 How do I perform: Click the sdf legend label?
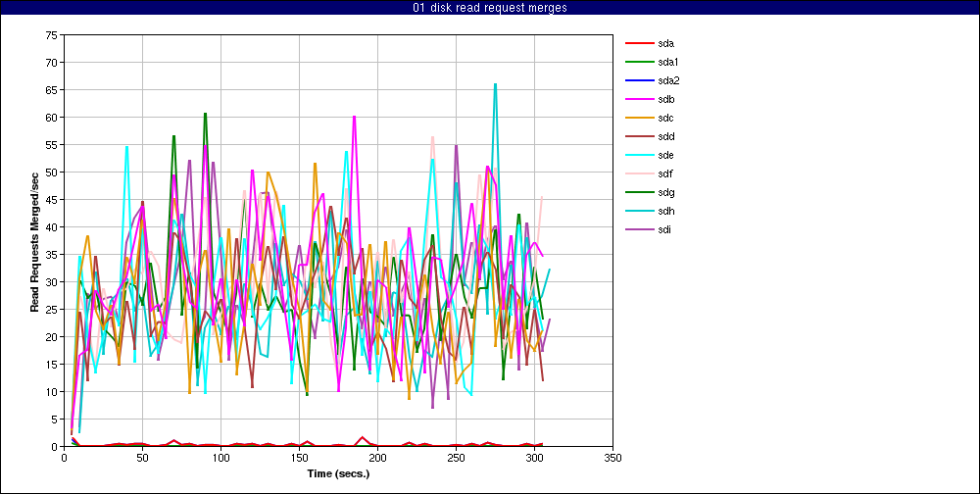(x=665, y=173)
